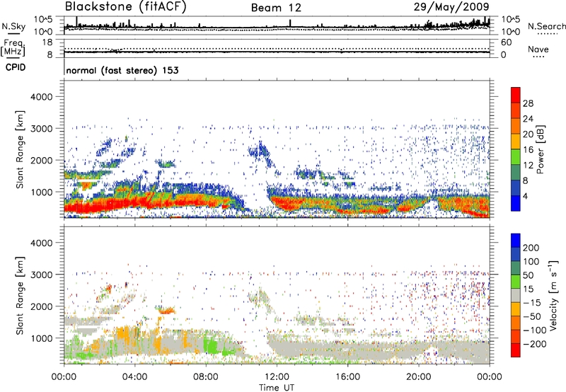566x392 pixels.
Task: Pick the light green segment of power colorbar
Action: click(516, 157)
